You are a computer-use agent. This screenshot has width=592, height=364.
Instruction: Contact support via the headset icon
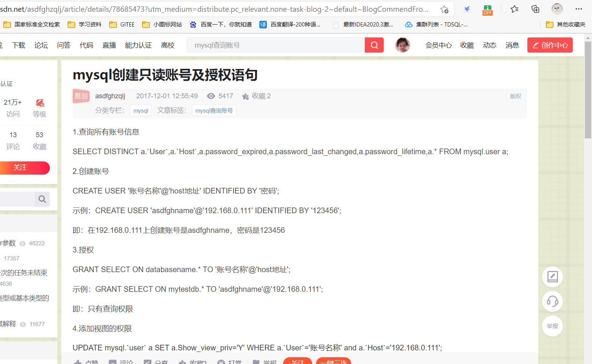552,301
